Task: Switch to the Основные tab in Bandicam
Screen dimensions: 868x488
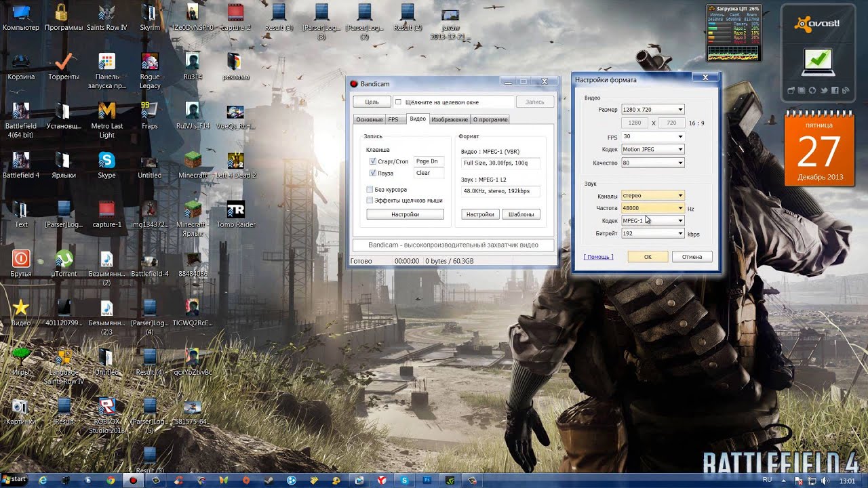Action: pos(370,119)
